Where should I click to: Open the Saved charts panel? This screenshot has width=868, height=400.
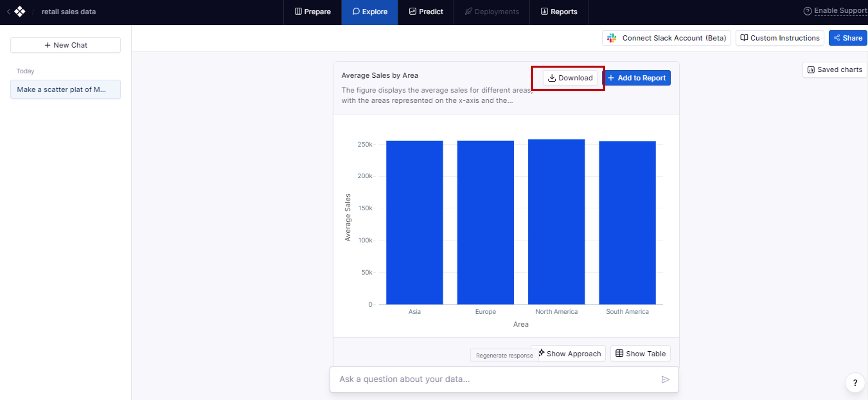tap(835, 70)
